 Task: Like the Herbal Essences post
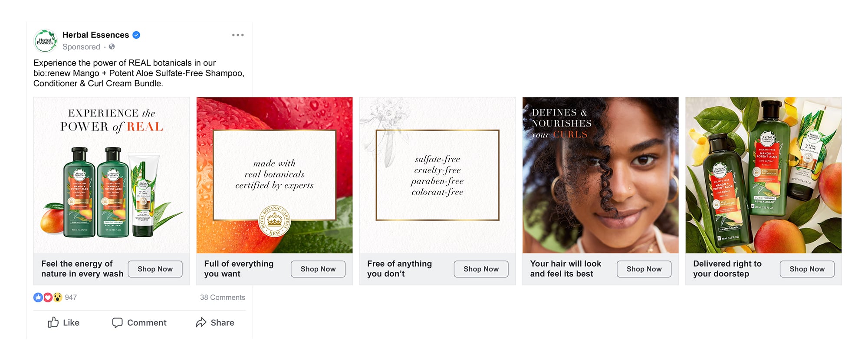(x=63, y=322)
